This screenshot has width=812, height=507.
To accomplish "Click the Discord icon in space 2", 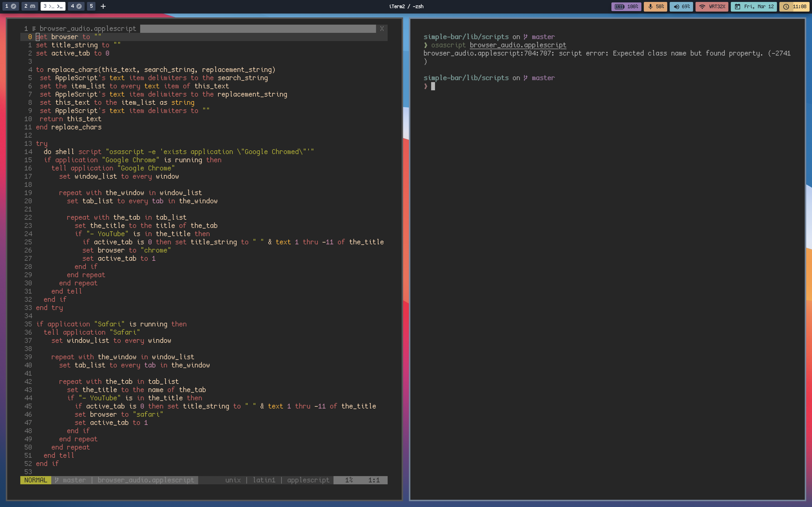I will tap(33, 6).
